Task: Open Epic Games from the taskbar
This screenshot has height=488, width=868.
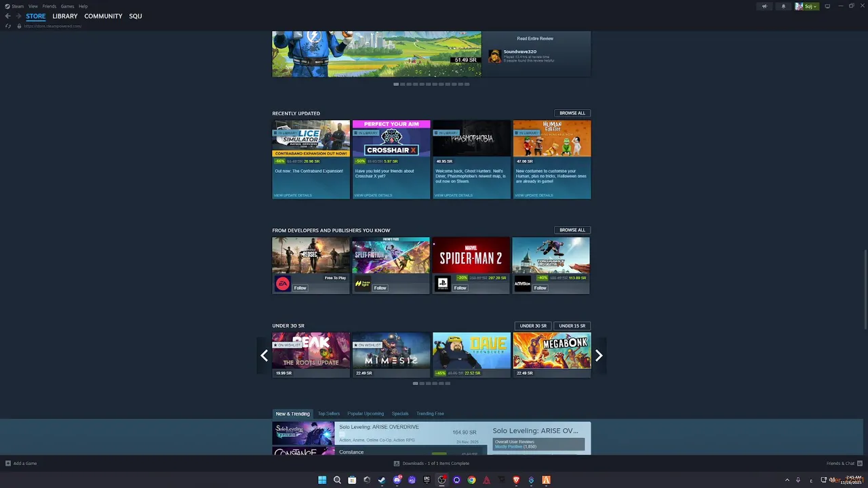Action: [x=427, y=480]
